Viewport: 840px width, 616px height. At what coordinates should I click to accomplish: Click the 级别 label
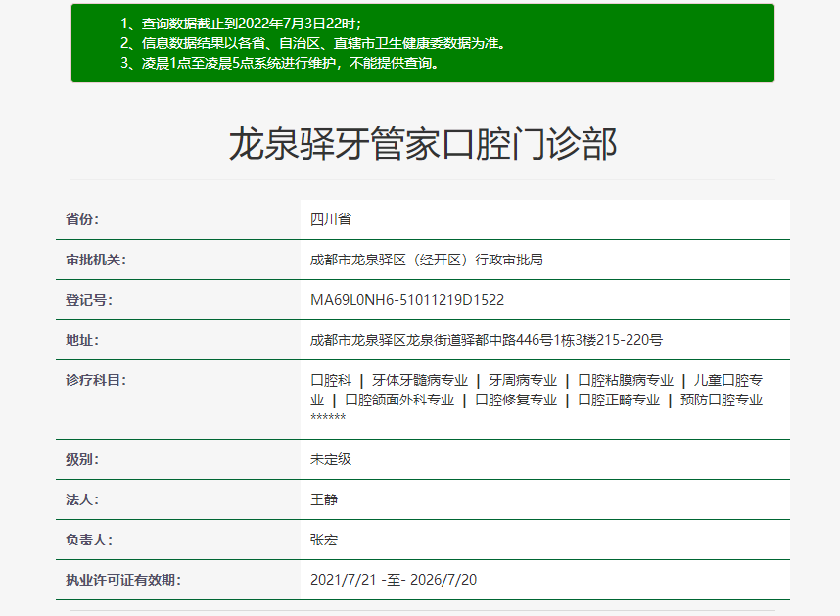pos(82,459)
